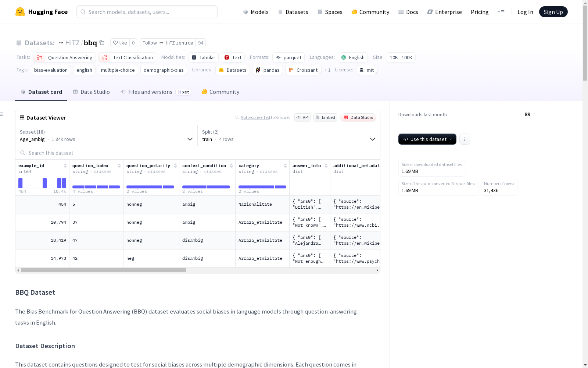Select the parquet format tag
This screenshot has width=588, height=368.
(288, 57)
